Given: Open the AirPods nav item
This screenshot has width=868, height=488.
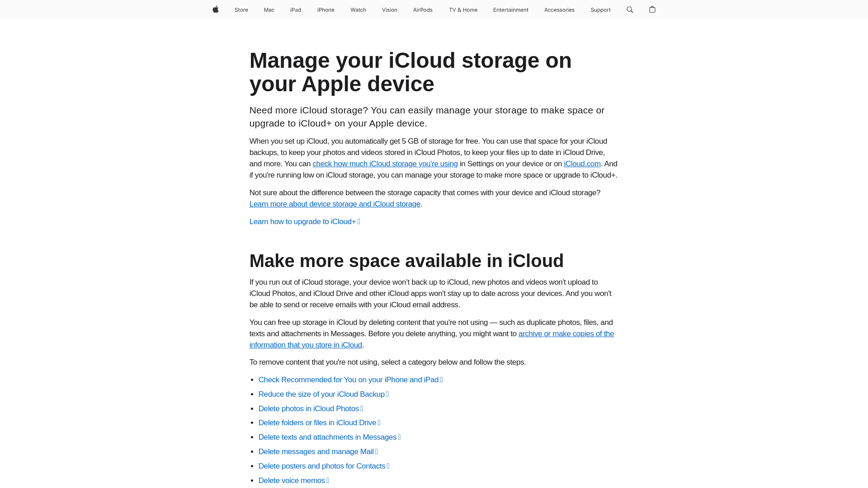Looking at the screenshot, I should point(422,10).
